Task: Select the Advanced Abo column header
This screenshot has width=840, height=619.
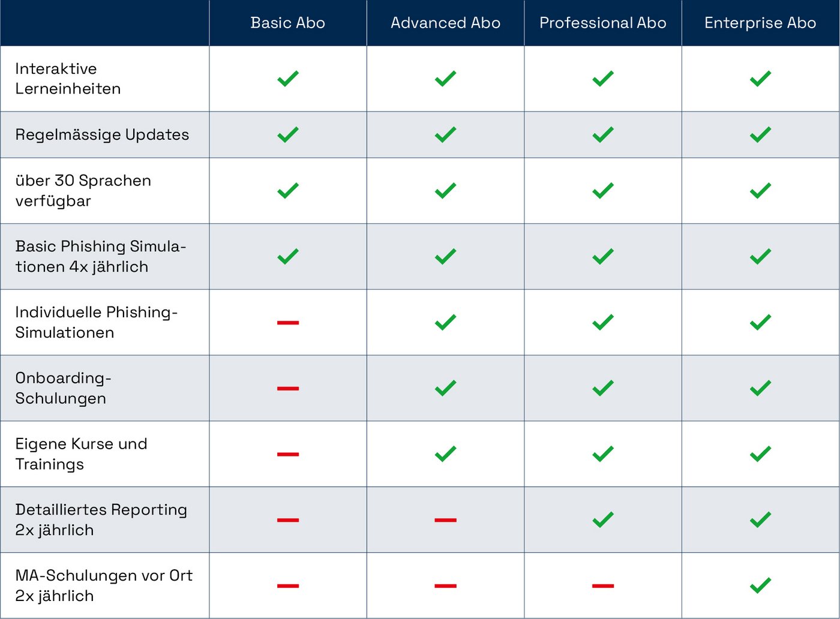Action: pos(445,23)
